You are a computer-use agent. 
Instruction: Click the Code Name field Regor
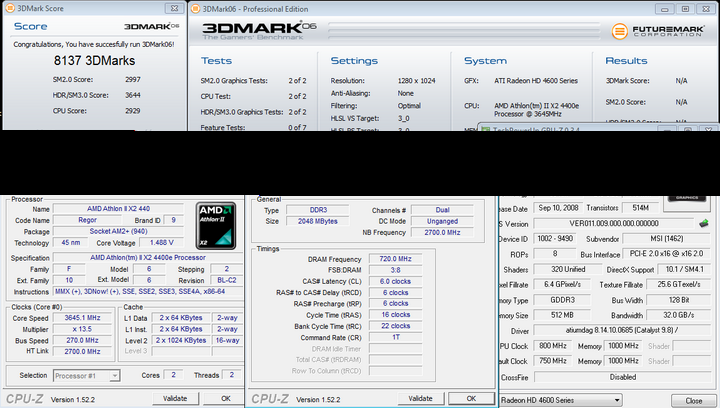87,220
